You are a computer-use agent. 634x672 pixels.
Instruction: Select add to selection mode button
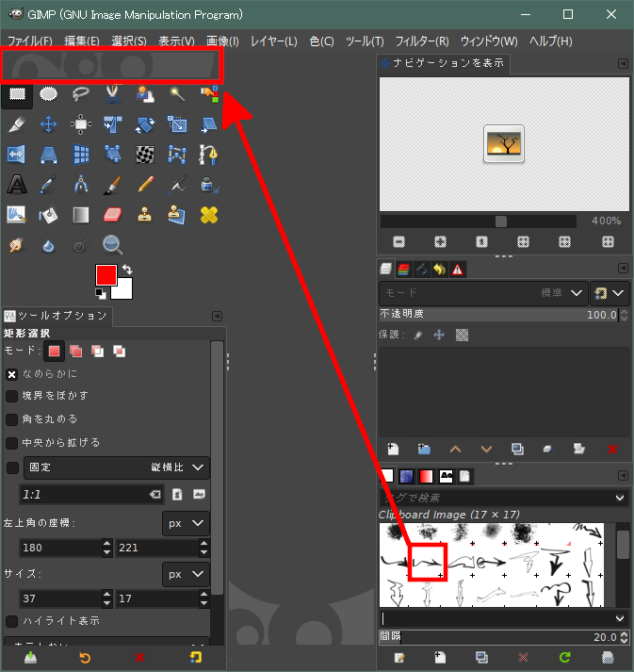[x=75, y=352]
